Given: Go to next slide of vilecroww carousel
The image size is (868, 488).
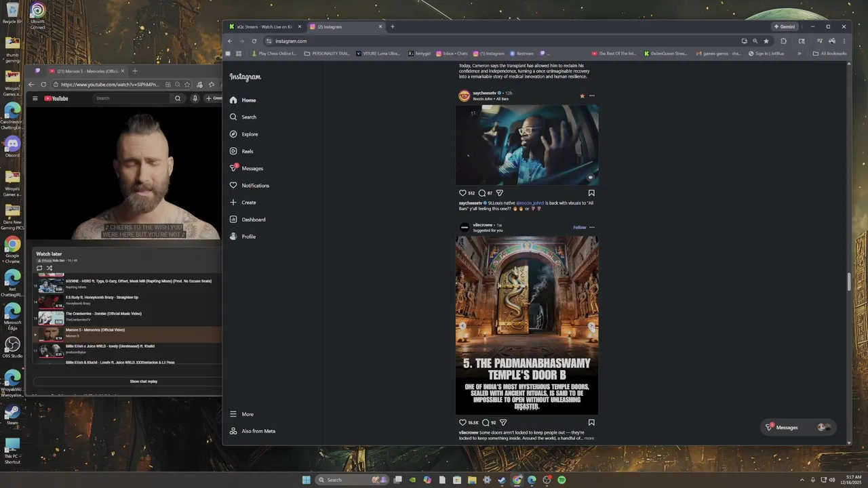Looking at the screenshot, I should click(x=591, y=325).
